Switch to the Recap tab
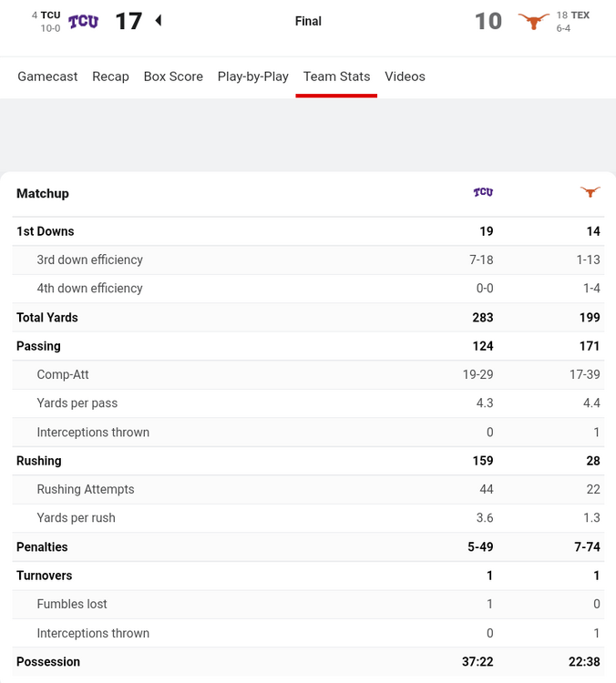Image resolution: width=616 pixels, height=683 pixels. click(x=110, y=76)
